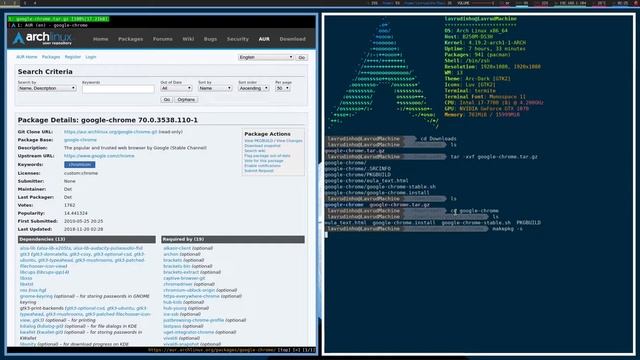This screenshot has height=360, width=640.
Task: Open Security in the Arch navbar
Action: click(x=238, y=39)
